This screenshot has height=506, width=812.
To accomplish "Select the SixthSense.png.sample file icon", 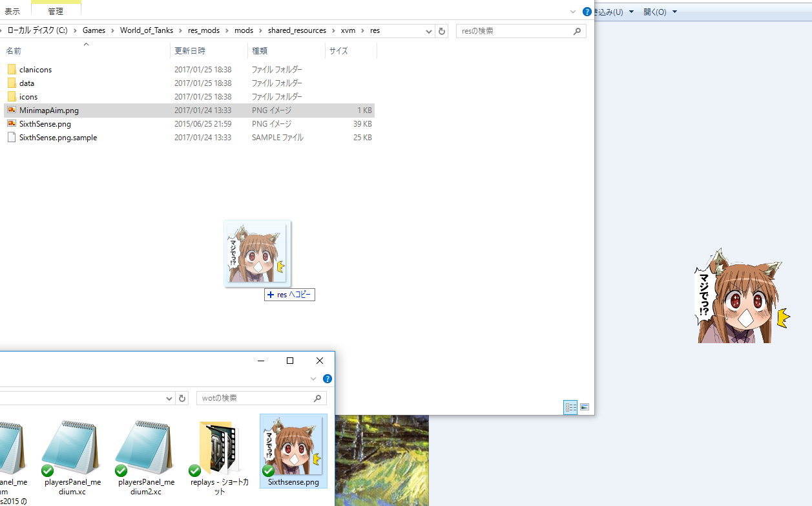I will (x=12, y=137).
